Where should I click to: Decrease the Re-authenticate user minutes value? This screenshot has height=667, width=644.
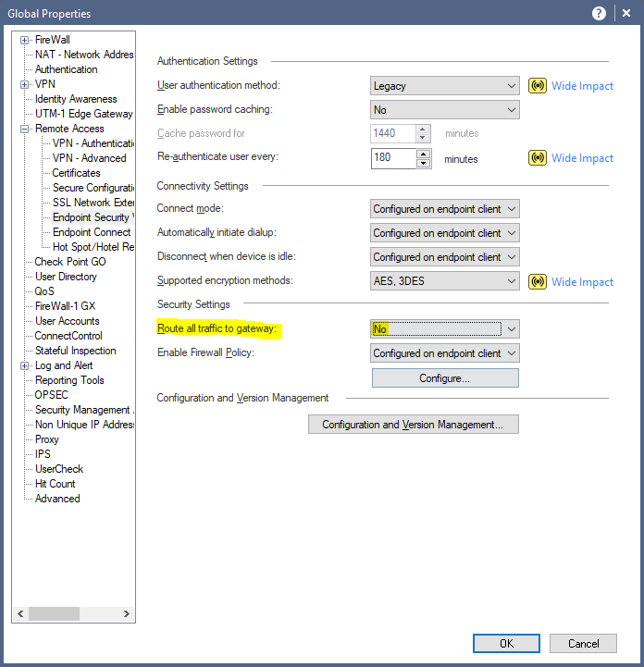click(x=423, y=164)
